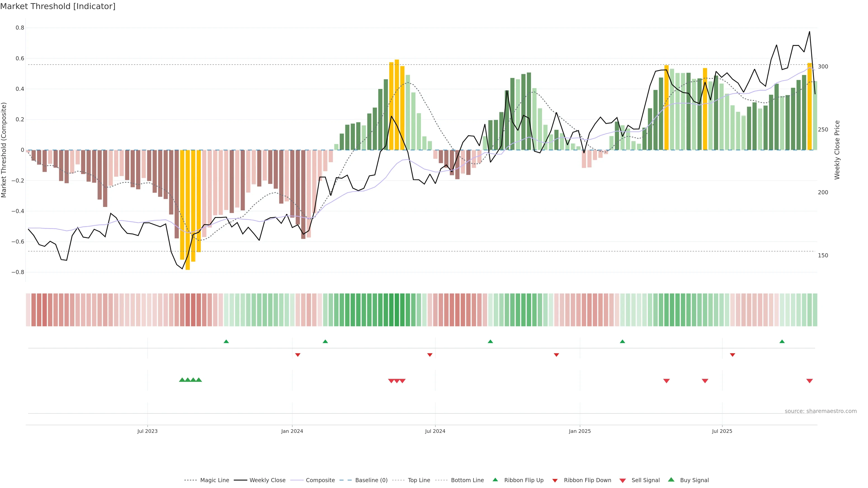Viewport: 868px width, 488px height.
Task: Toggle the Weekly Close legend item
Action: click(267, 480)
